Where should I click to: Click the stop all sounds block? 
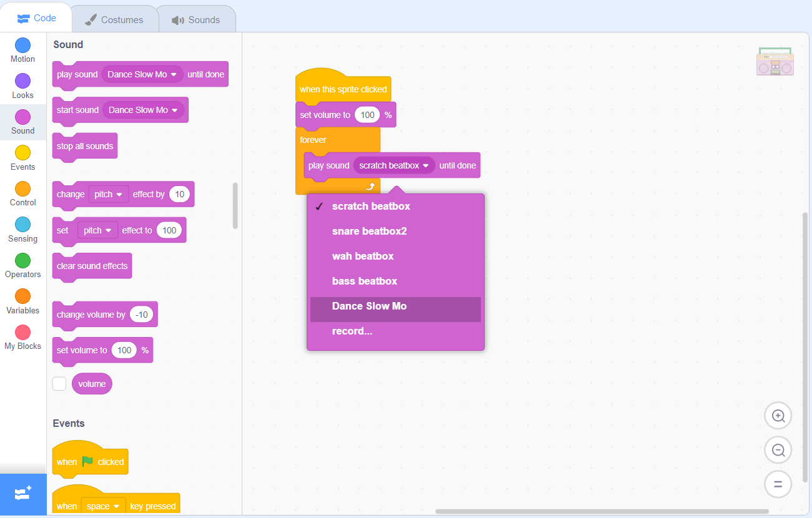pyautogui.click(x=85, y=147)
